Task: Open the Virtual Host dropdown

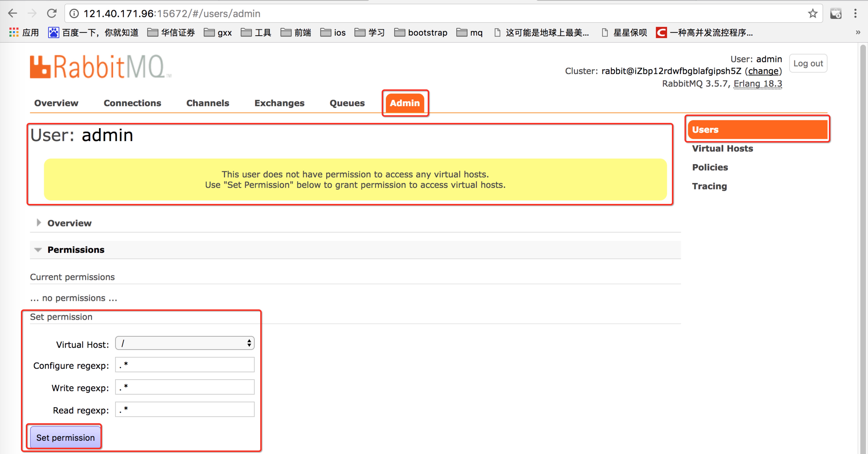Action: [185, 343]
